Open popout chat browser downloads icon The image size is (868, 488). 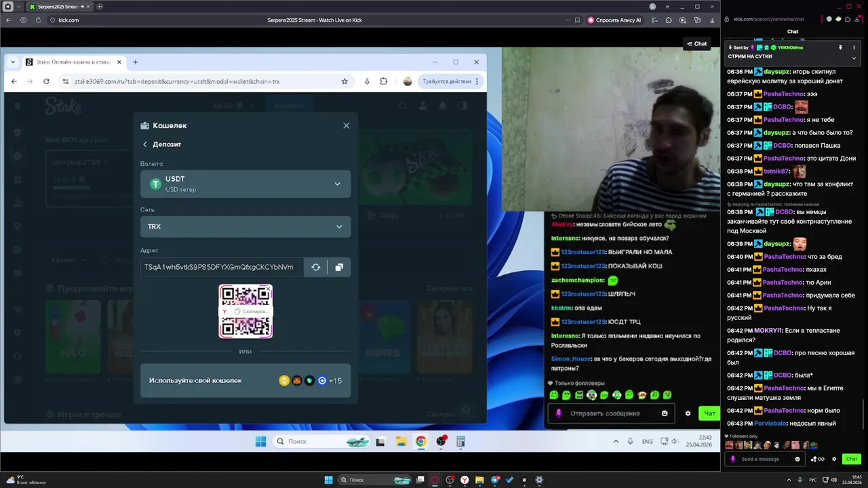click(859, 19)
